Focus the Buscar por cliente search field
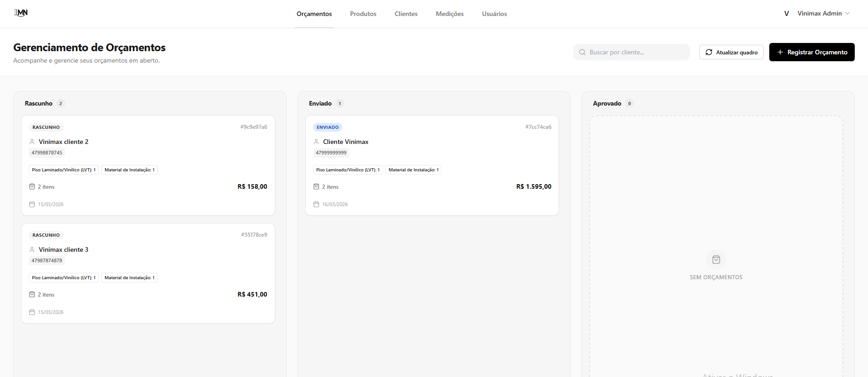 point(635,52)
